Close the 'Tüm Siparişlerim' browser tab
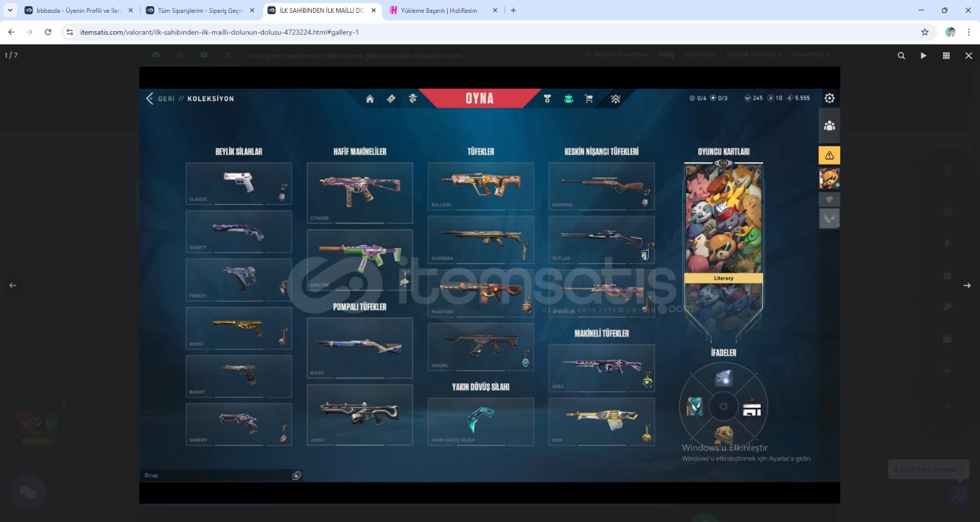This screenshot has width=980, height=522. coord(252,10)
